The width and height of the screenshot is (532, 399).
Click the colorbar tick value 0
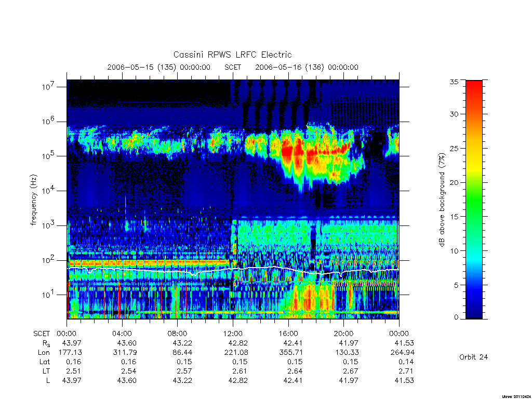click(456, 317)
